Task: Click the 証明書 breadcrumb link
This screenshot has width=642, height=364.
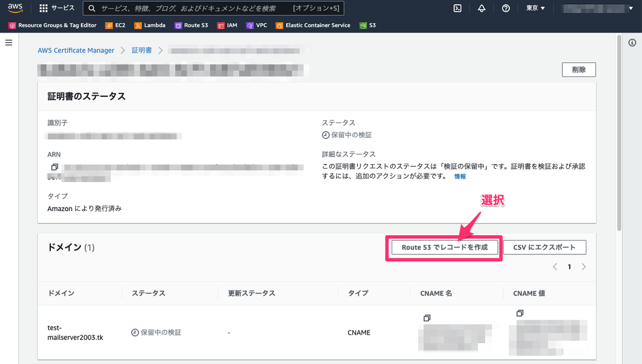Action: click(142, 50)
